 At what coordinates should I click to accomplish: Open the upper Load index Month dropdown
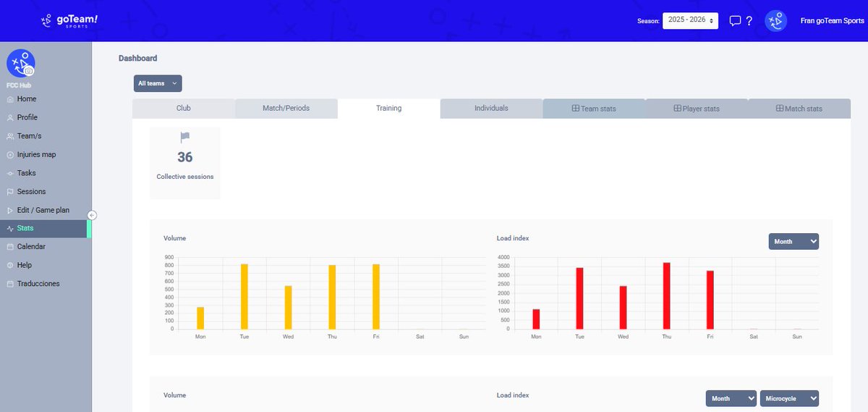(x=793, y=242)
